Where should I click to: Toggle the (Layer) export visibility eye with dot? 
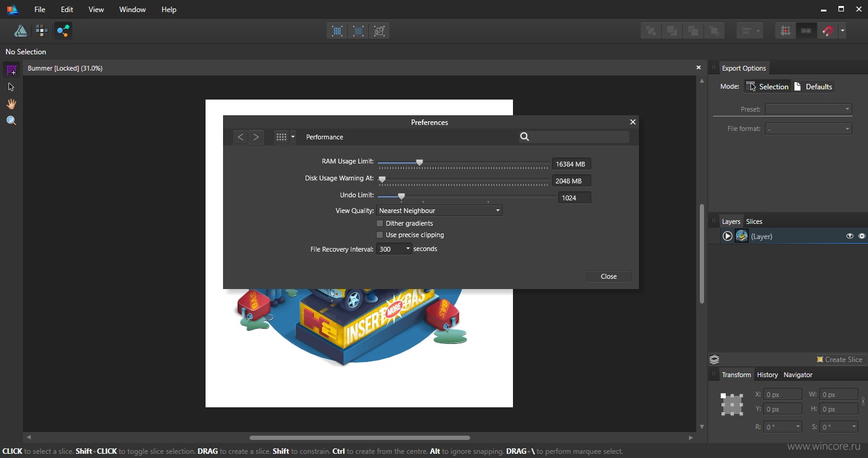point(862,236)
